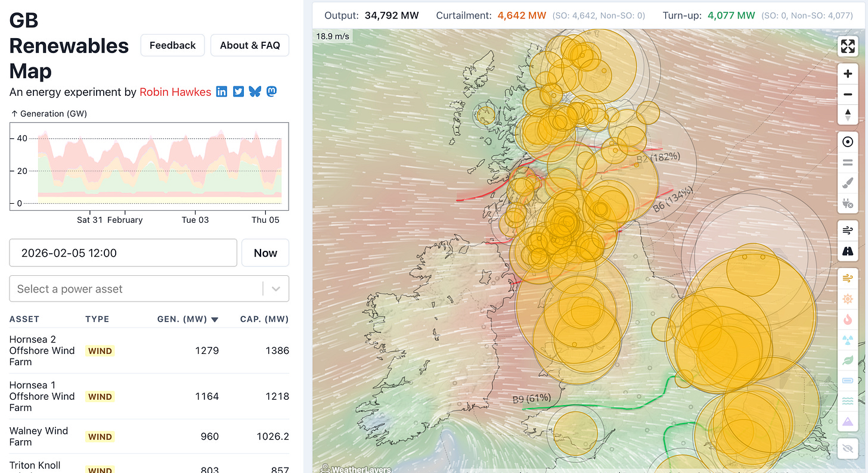Toggle circle asset marker mode
This screenshot has width=868, height=473.
coord(848,142)
